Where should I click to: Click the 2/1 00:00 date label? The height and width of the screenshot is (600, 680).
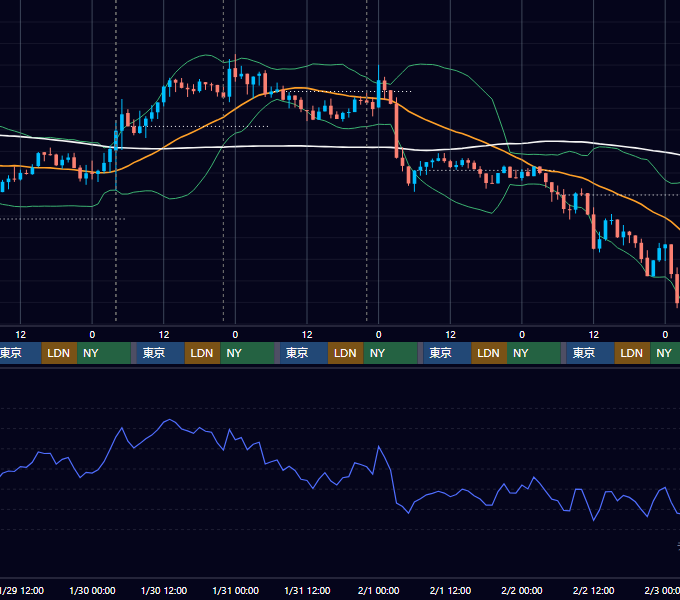click(379, 590)
